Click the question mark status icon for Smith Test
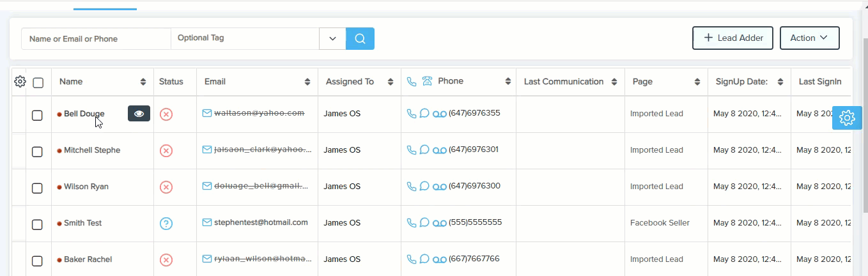The height and width of the screenshot is (276, 868). coord(166,224)
